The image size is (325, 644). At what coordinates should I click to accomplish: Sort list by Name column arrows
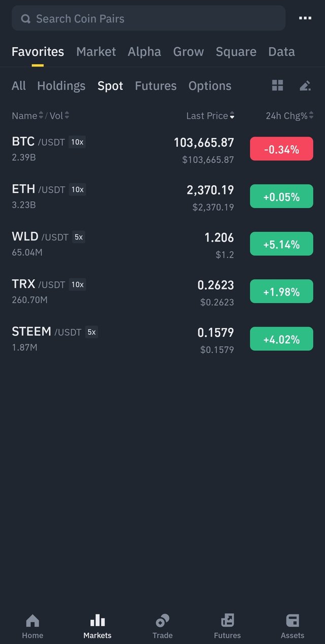click(41, 116)
